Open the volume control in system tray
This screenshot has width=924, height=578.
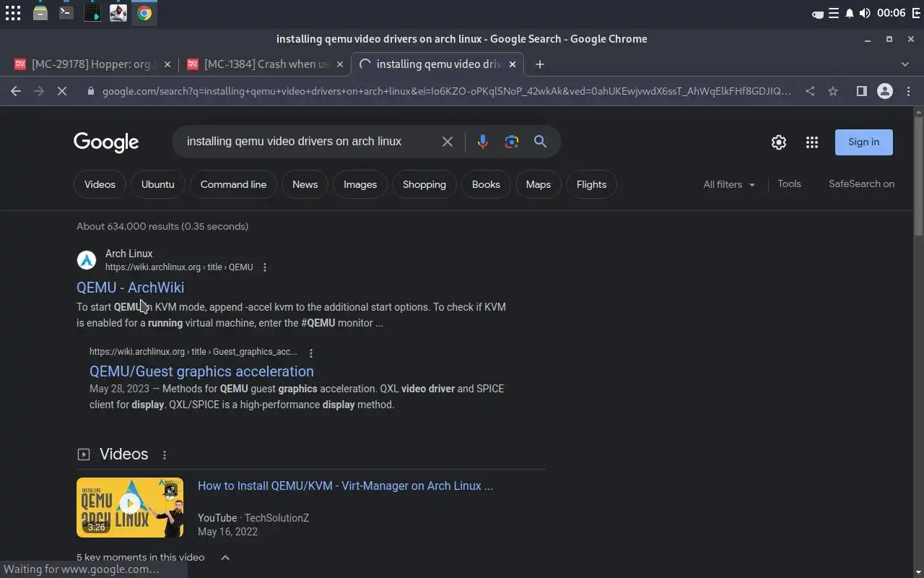(x=865, y=13)
